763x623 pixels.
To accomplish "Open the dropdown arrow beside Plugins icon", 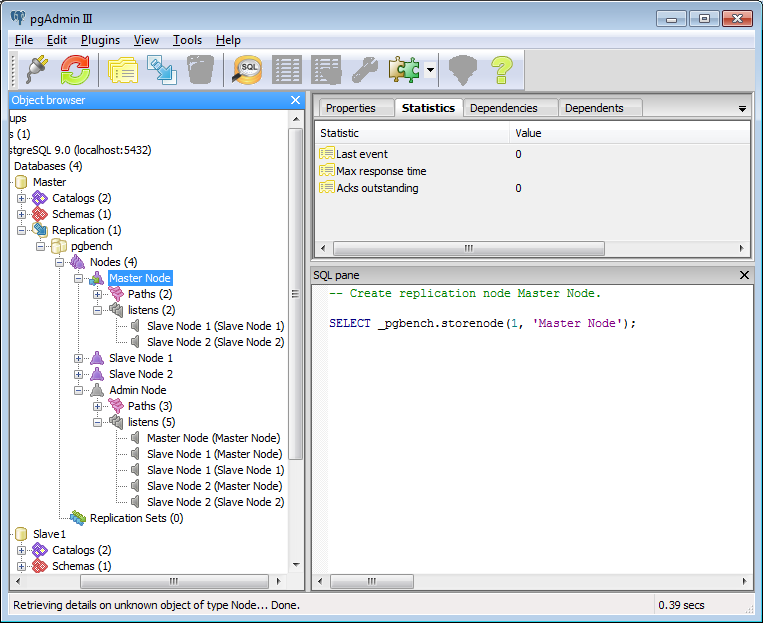I will click(430, 70).
